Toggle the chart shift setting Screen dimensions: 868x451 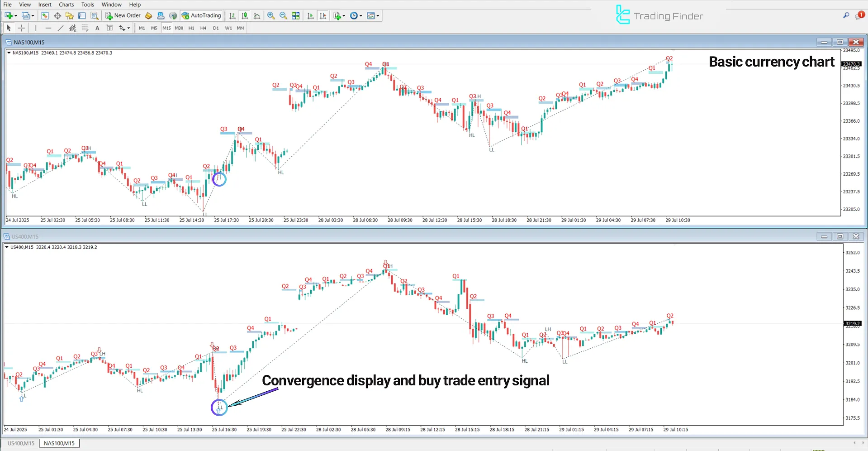pos(323,15)
